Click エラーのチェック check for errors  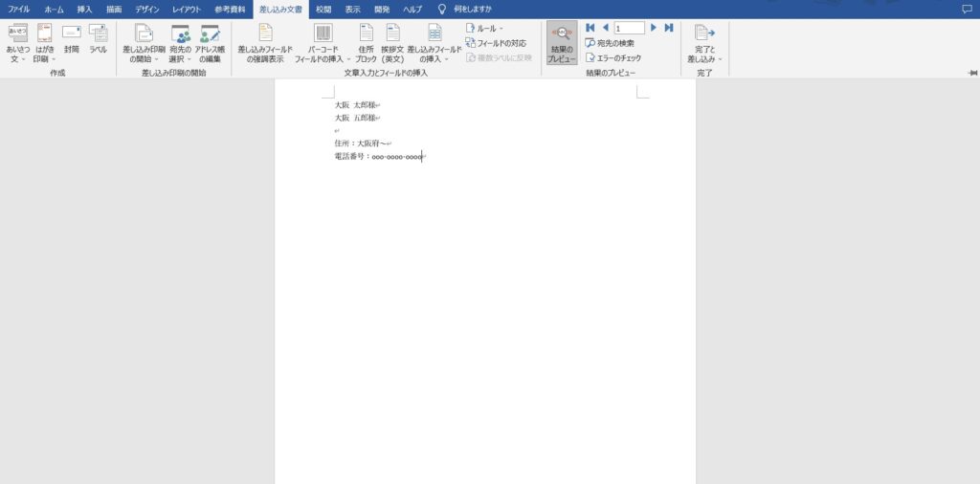[x=613, y=58]
